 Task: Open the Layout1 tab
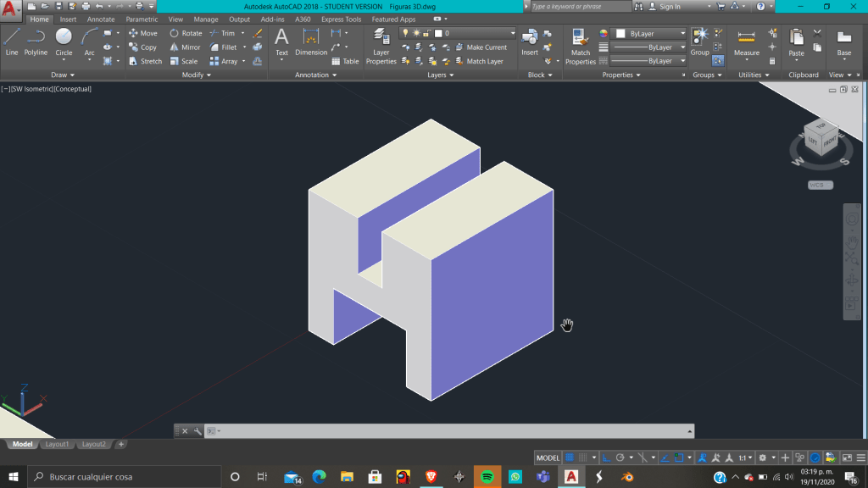click(x=57, y=444)
